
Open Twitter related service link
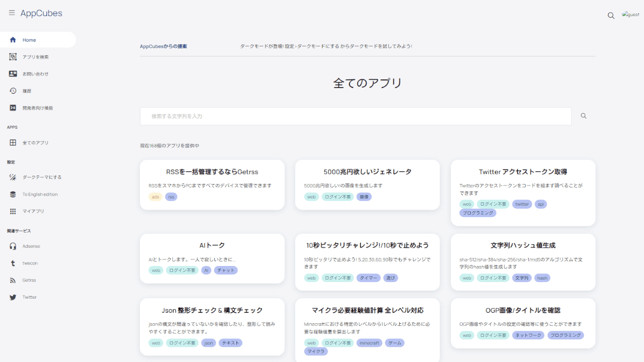coord(38,297)
